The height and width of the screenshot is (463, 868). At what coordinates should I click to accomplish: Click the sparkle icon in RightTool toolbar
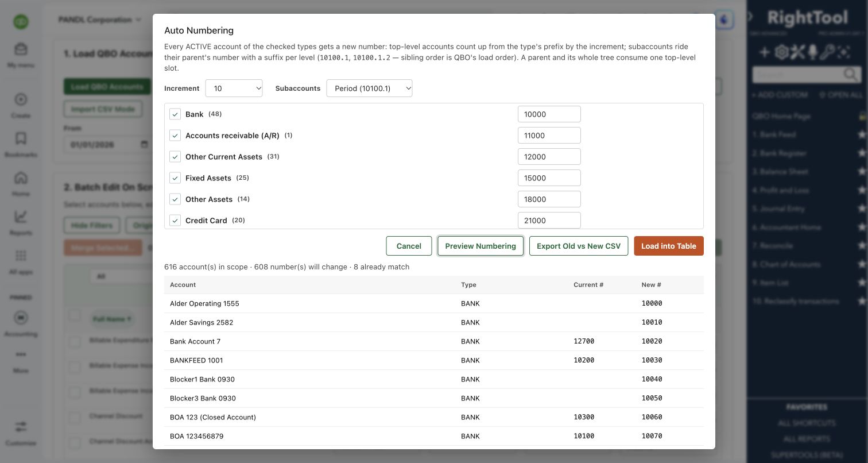point(843,52)
